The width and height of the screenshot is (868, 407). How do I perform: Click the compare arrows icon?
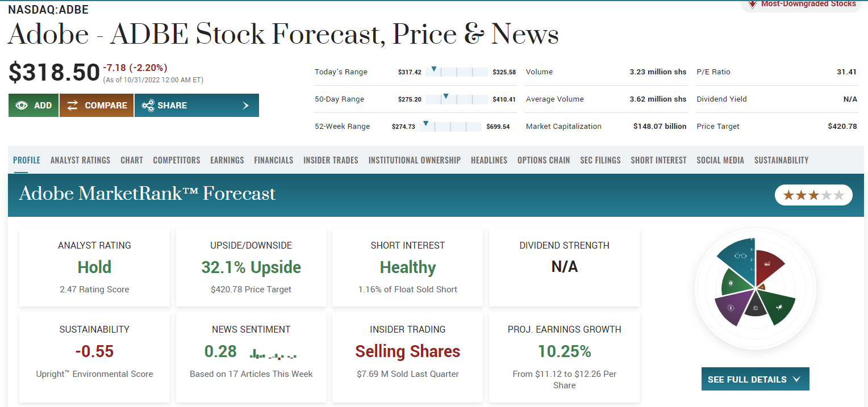click(72, 106)
